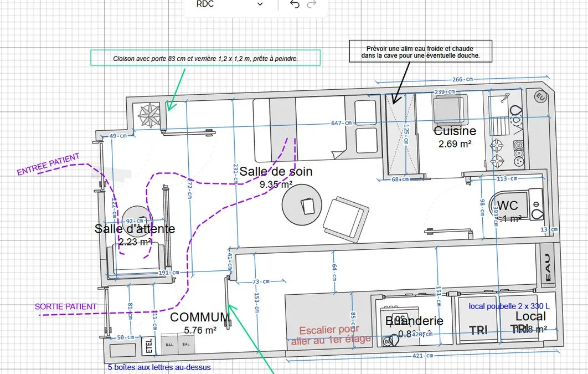This screenshot has height=374, width=588.
Task: Select the 2.69 m² area value
Action: click(455, 144)
